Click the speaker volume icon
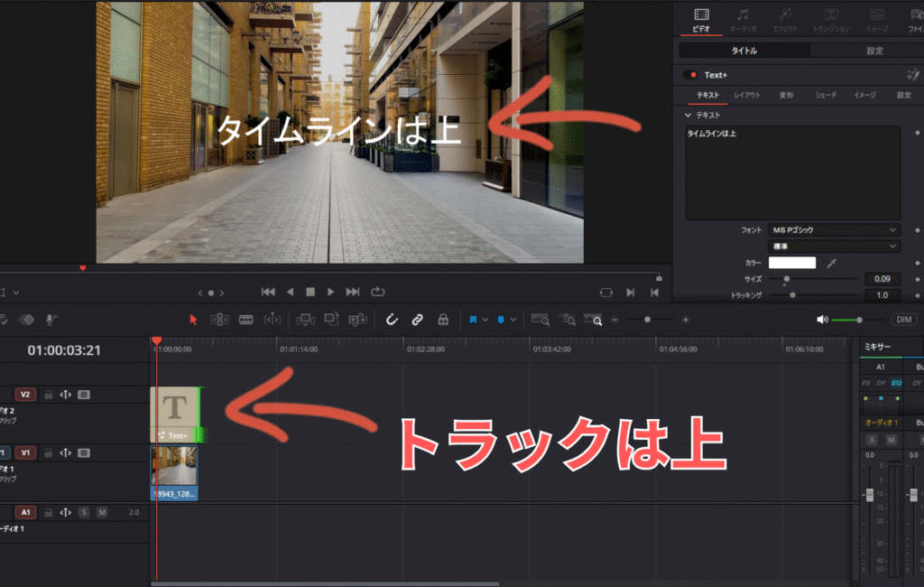The image size is (924, 587). click(x=821, y=319)
